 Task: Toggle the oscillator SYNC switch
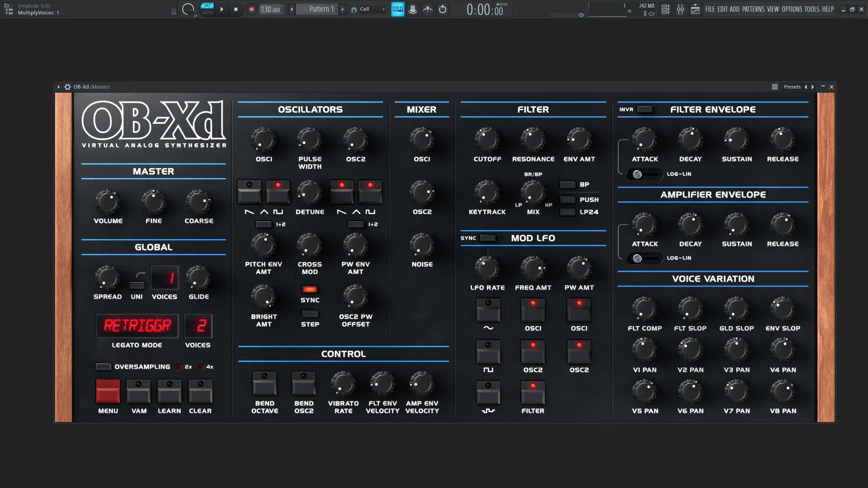310,289
